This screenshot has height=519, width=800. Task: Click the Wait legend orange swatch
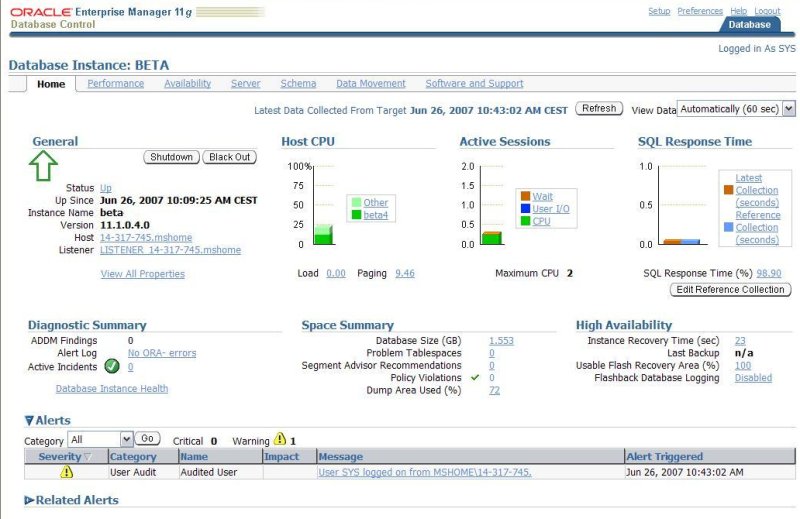tap(525, 196)
